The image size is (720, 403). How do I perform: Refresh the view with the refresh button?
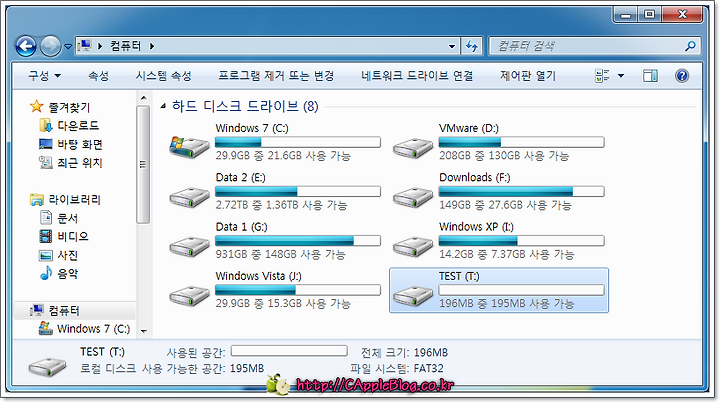click(472, 46)
